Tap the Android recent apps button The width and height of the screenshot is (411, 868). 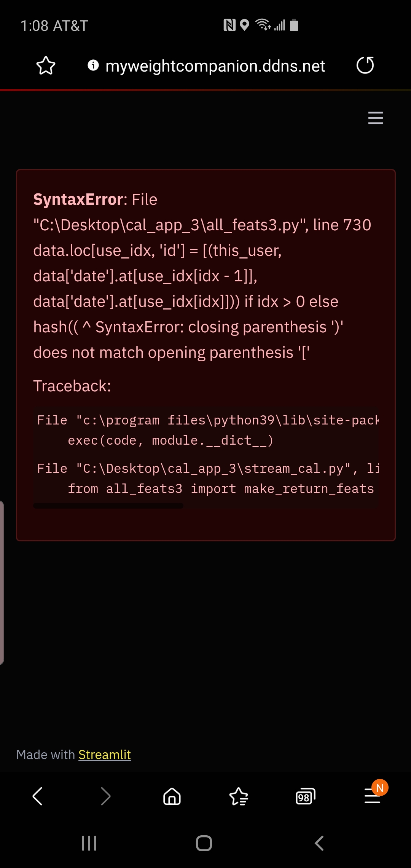coord(89,842)
